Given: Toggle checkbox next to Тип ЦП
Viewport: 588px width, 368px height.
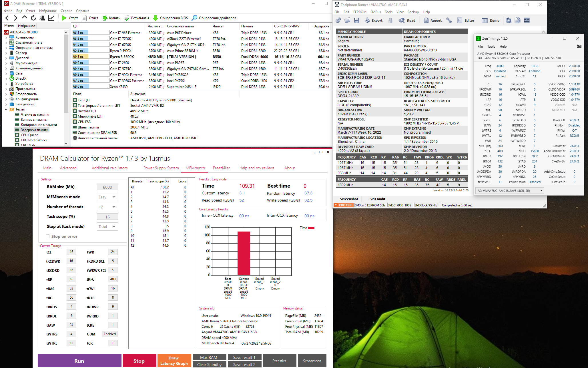Looking at the screenshot, I should click(x=75, y=100).
